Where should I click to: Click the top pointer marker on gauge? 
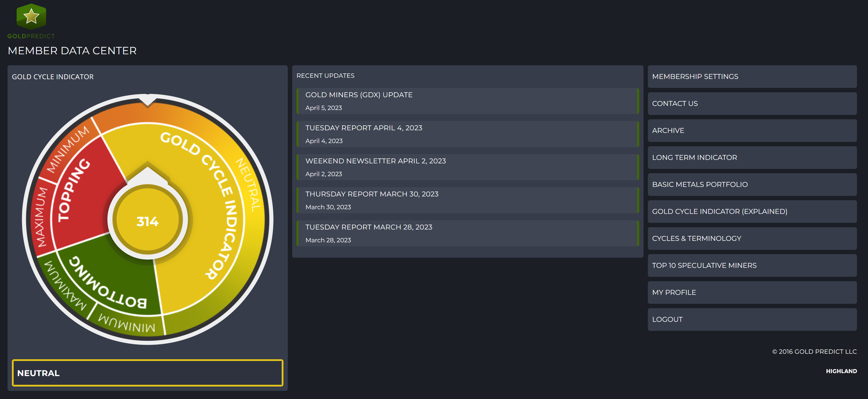148,100
